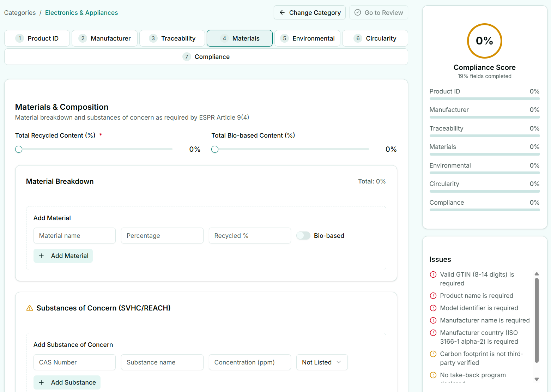
Task: Click the Total Recycled Content slider handle
Action: point(19,149)
